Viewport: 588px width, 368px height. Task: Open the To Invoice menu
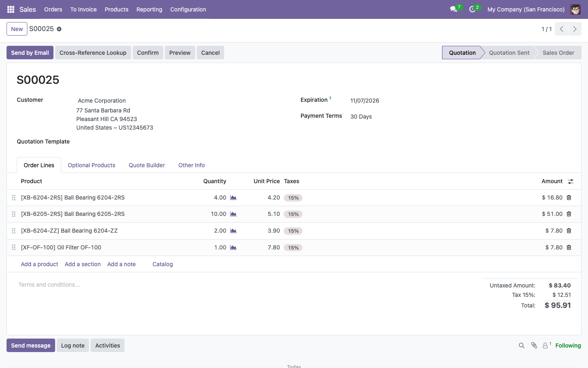point(83,9)
